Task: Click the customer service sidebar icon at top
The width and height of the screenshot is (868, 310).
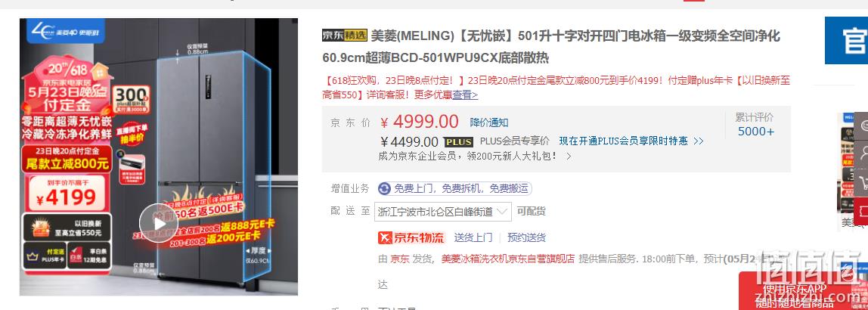Action: [862, 124]
